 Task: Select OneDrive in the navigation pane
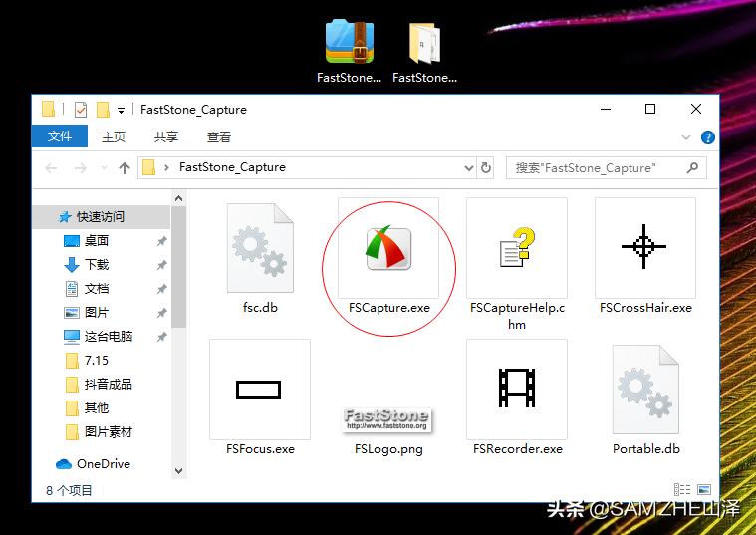(x=104, y=464)
